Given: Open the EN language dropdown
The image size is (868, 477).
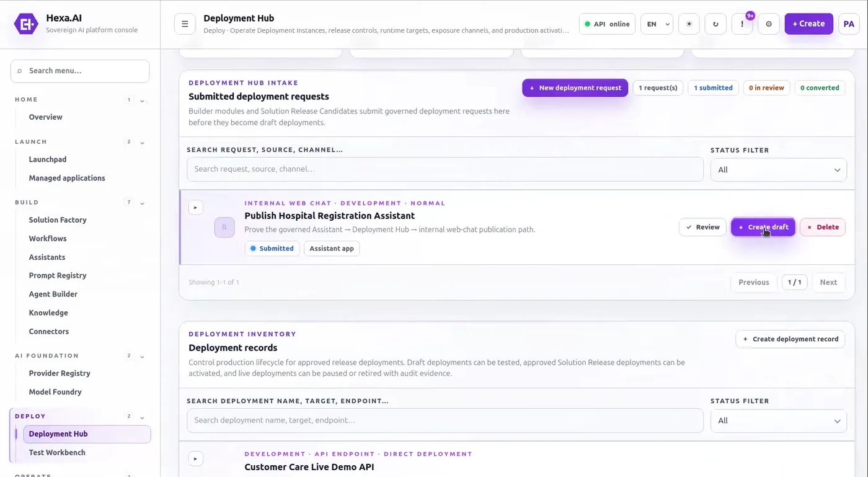Looking at the screenshot, I should [x=657, y=24].
